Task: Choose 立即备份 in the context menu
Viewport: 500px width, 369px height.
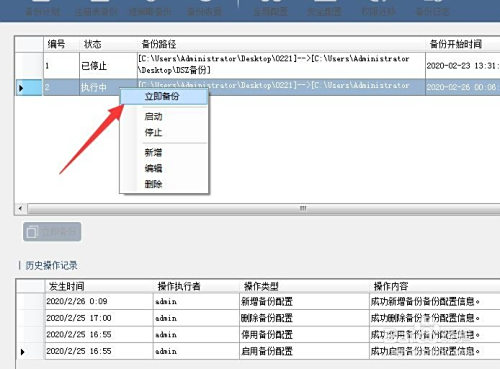Action: pos(164,97)
